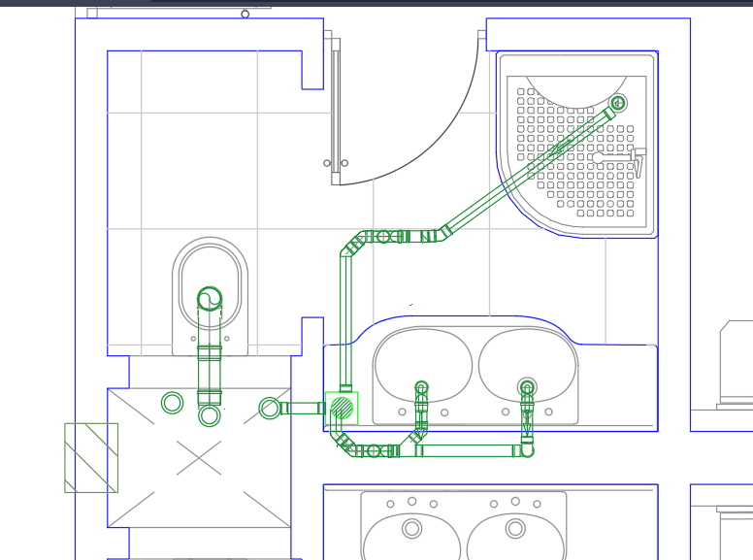
Task: Select the riser circle connected to horizontal pipe
Action: (270, 409)
